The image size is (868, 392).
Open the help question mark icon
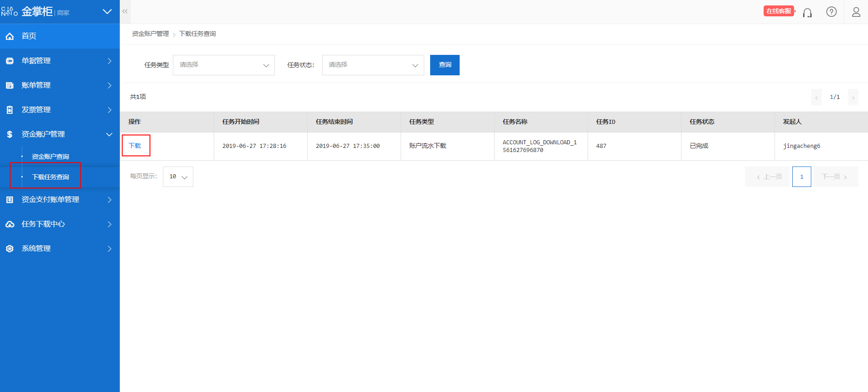831,12
